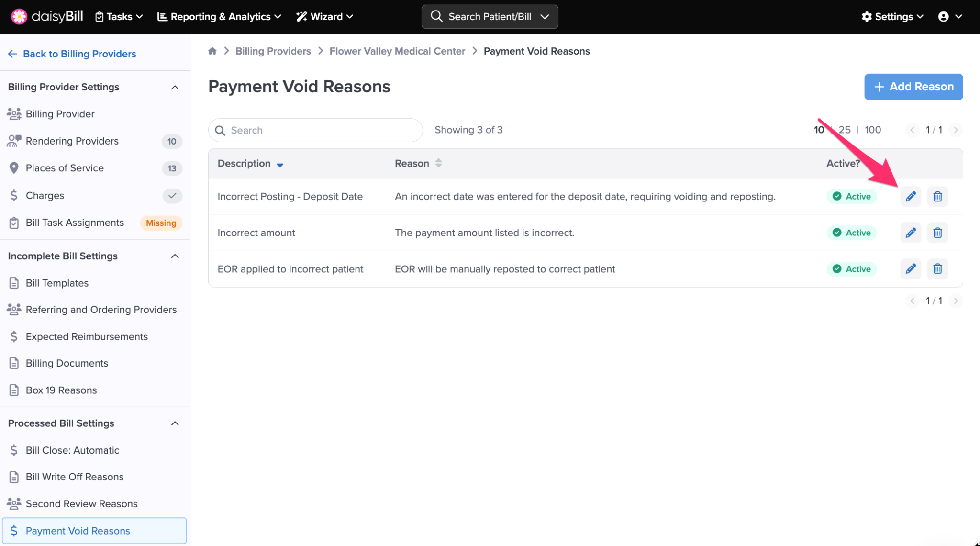
Task: Delete the Incorrect amount void reason
Action: tap(937, 233)
